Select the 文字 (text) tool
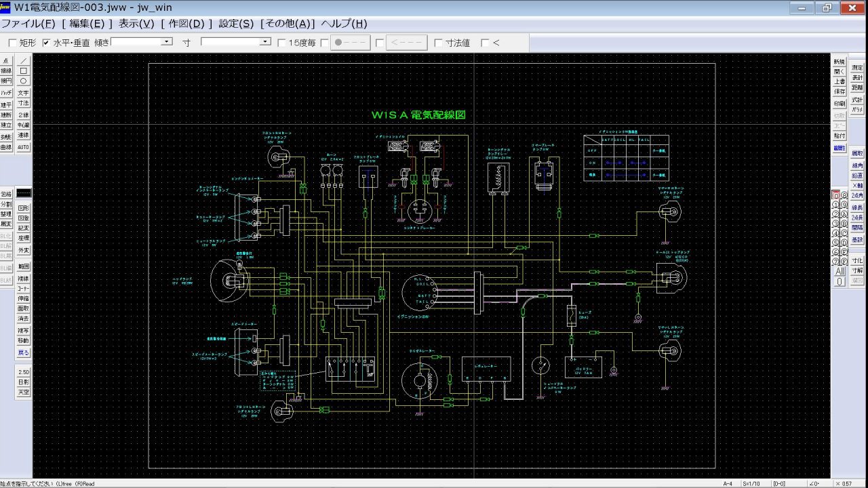This screenshot has width=868, height=488. 24,93
